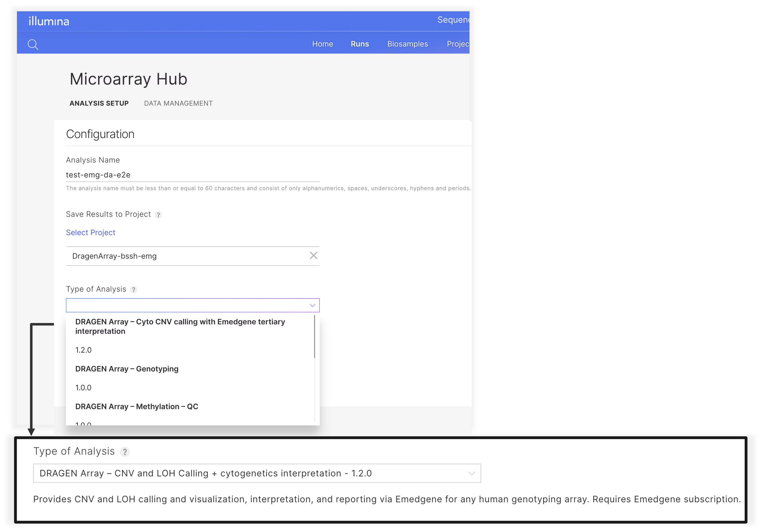The height and width of the screenshot is (532, 762).
Task: Click the dropdown list scrollbar thumb
Action: click(x=314, y=337)
